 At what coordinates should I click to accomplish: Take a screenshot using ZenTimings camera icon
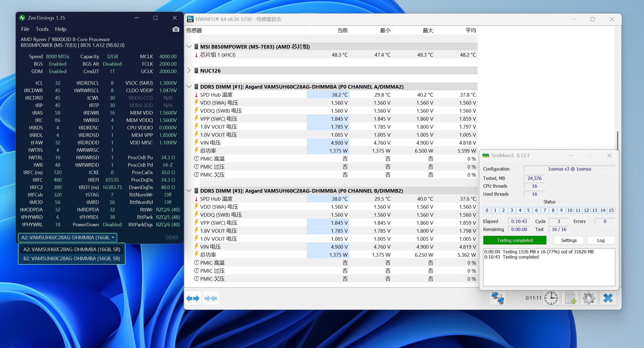(x=176, y=29)
